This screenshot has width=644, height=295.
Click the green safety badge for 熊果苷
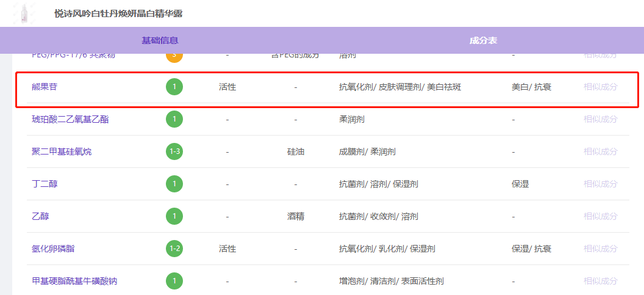174,87
